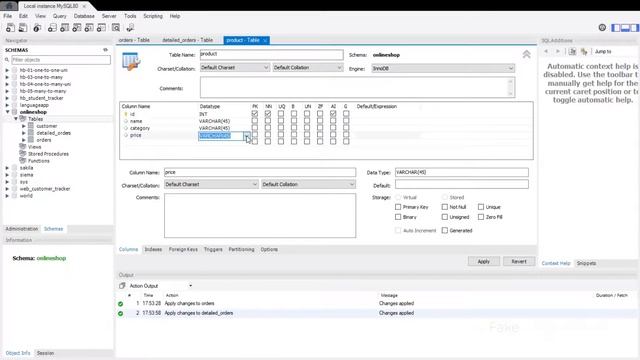Toggle the right sidebar panel icon

[634, 28]
